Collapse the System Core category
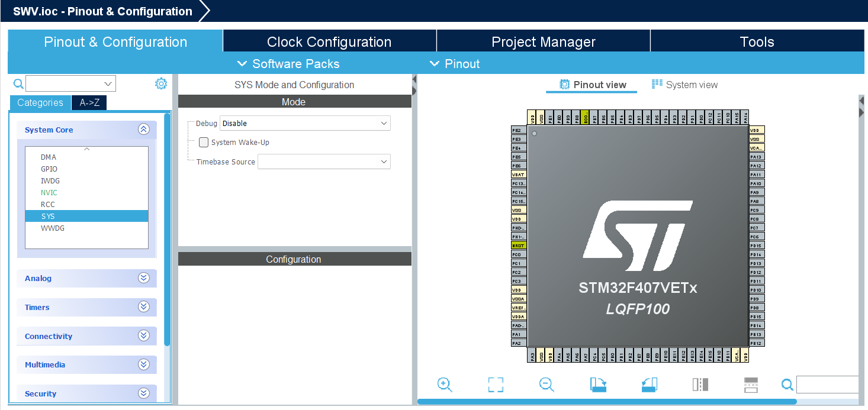Image resolution: width=868 pixels, height=410 pixels. pyautogui.click(x=143, y=130)
